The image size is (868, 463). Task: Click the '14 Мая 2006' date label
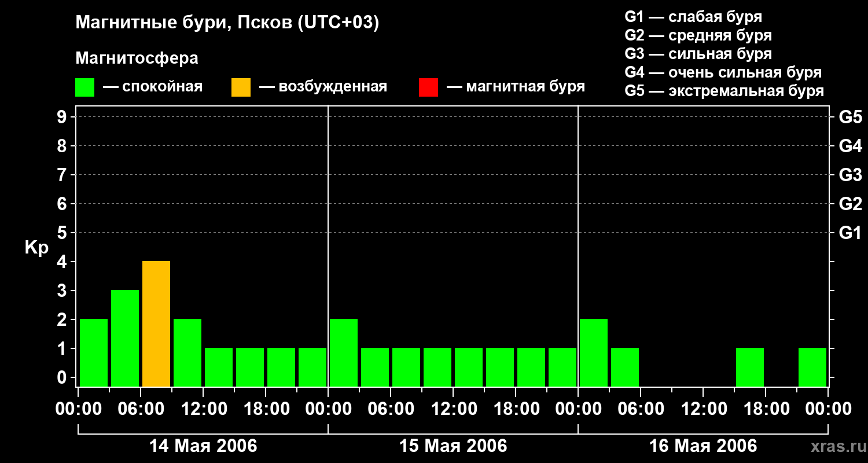203,446
